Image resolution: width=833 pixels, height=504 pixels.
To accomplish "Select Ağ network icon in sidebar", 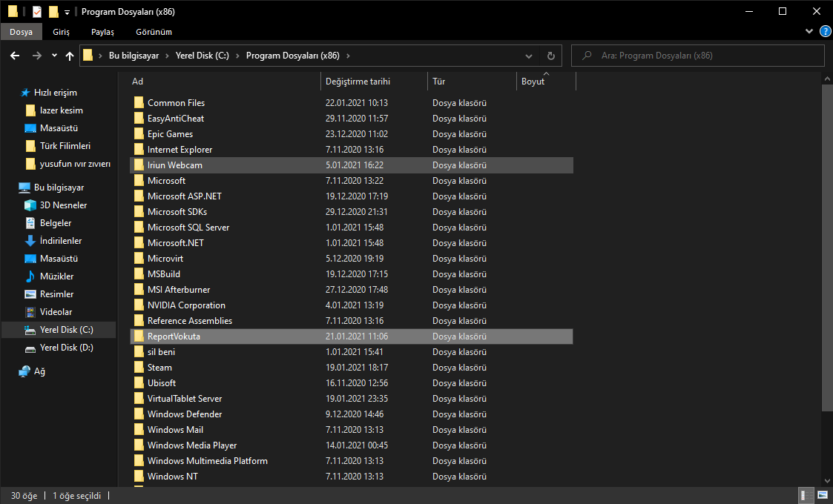I will point(25,371).
